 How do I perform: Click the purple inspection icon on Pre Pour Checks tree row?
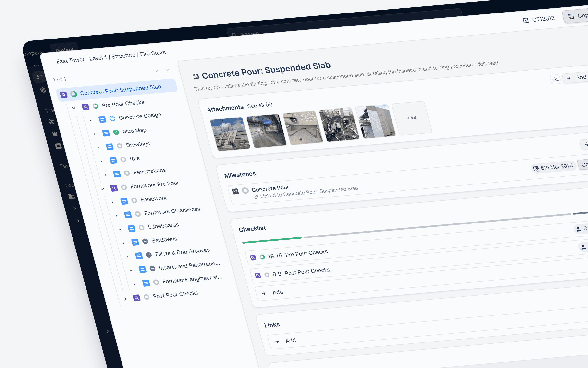tap(86, 107)
